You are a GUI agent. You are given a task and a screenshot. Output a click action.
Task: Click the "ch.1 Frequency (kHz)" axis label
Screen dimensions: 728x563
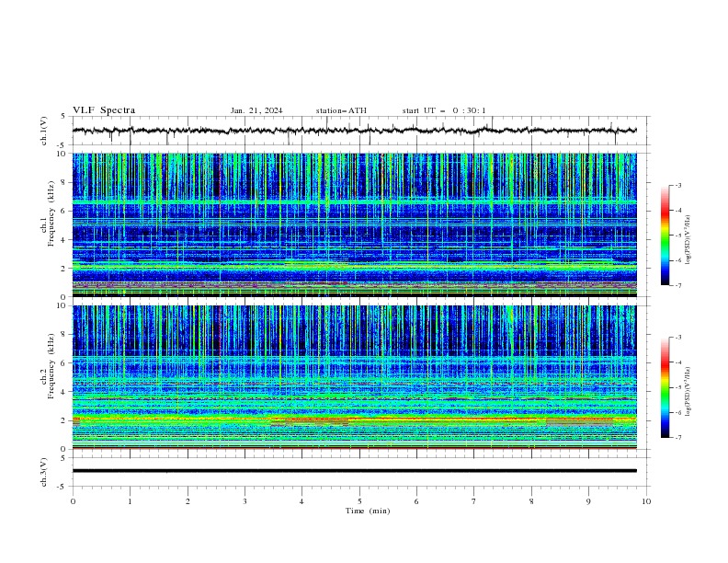48,212
